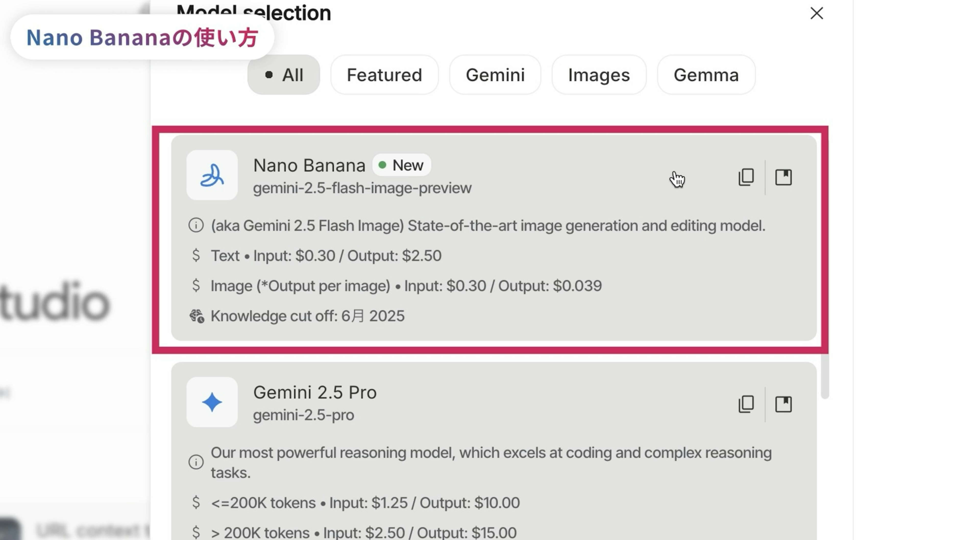980x540 pixels.
Task: Switch to the Featured filter
Action: click(x=384, y=75)
